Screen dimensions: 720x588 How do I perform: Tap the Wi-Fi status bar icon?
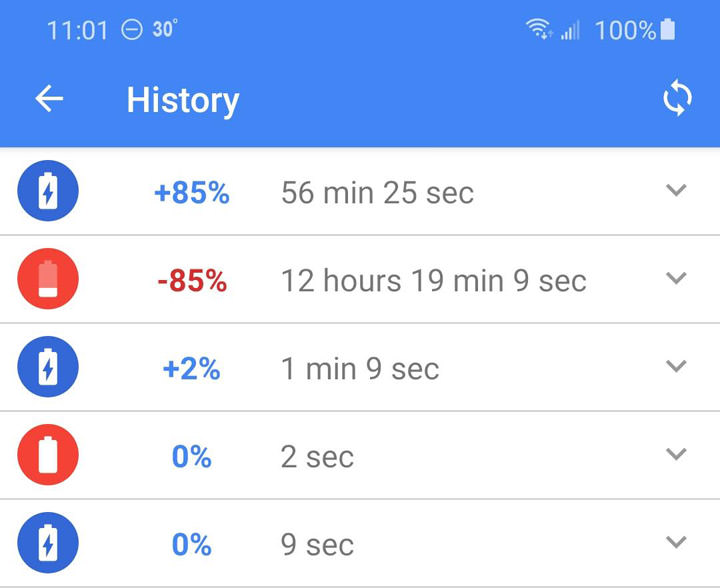pyautogui.click(x=540, y=30)
